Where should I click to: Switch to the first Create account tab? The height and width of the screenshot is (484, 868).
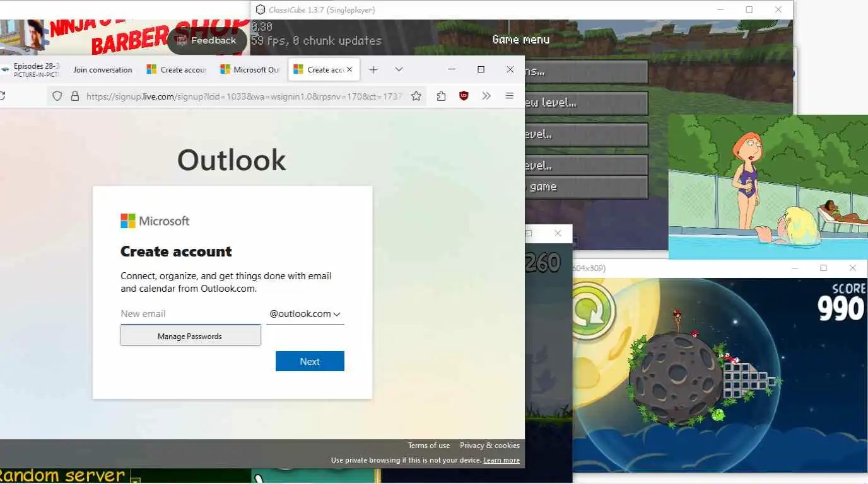tap(177, 70)
